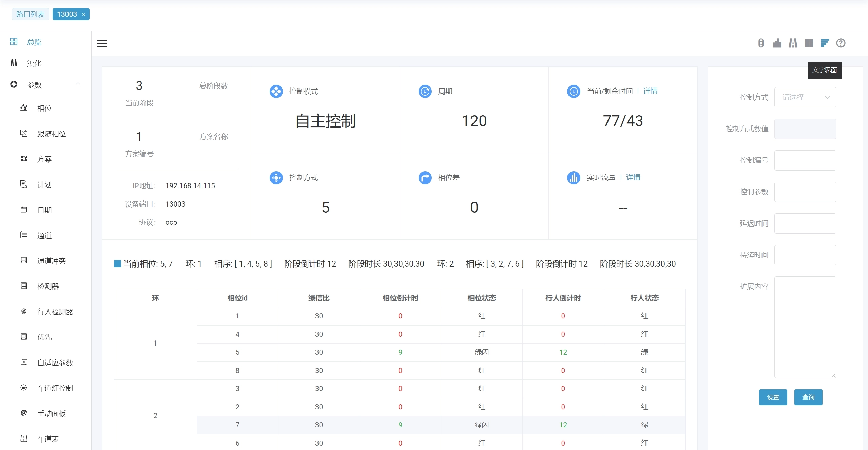
Task: Open the bar chart statistics view
Action: tap(777, 43)
